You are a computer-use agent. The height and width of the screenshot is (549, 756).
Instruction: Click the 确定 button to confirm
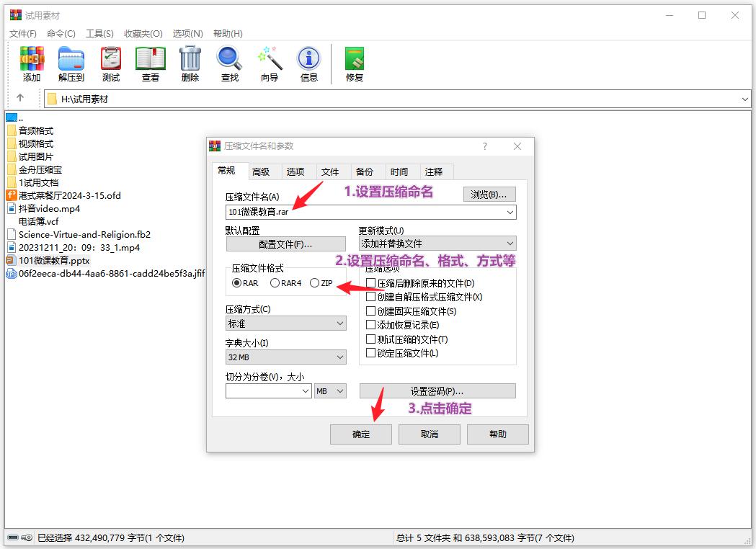pos(360,434)
